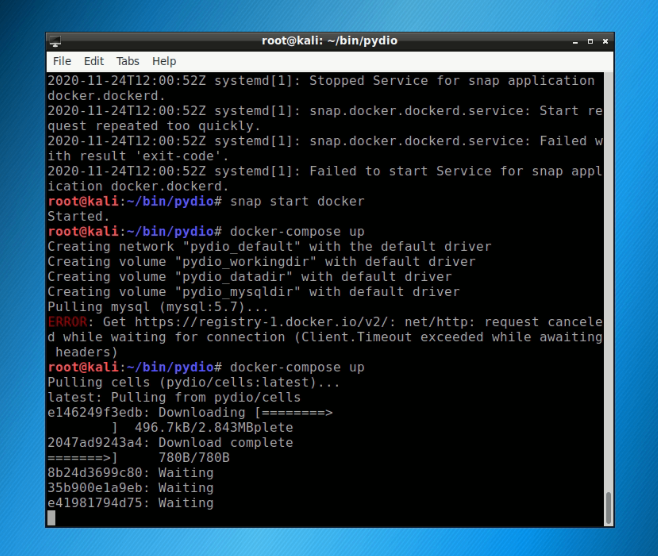Click 'Pulling mysql (mysql:5.7)...' line
This screenshot has width=658, height=556.
[158, 307]
